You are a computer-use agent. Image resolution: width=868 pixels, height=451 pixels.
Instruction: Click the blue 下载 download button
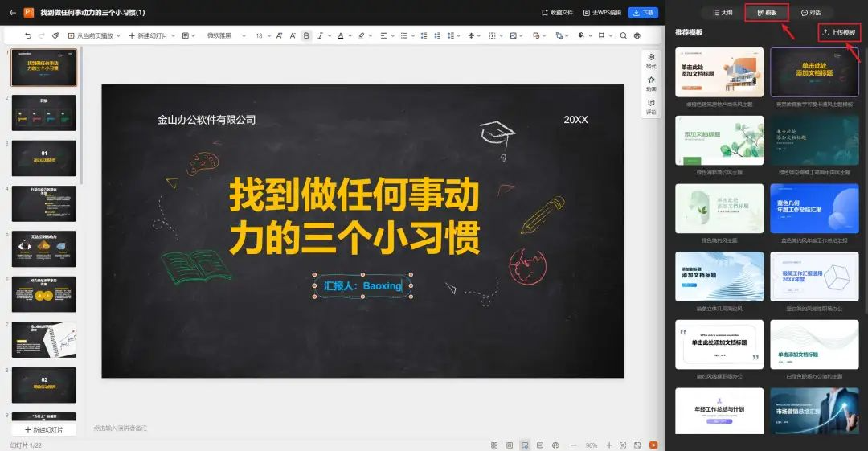tap(643, 12)
